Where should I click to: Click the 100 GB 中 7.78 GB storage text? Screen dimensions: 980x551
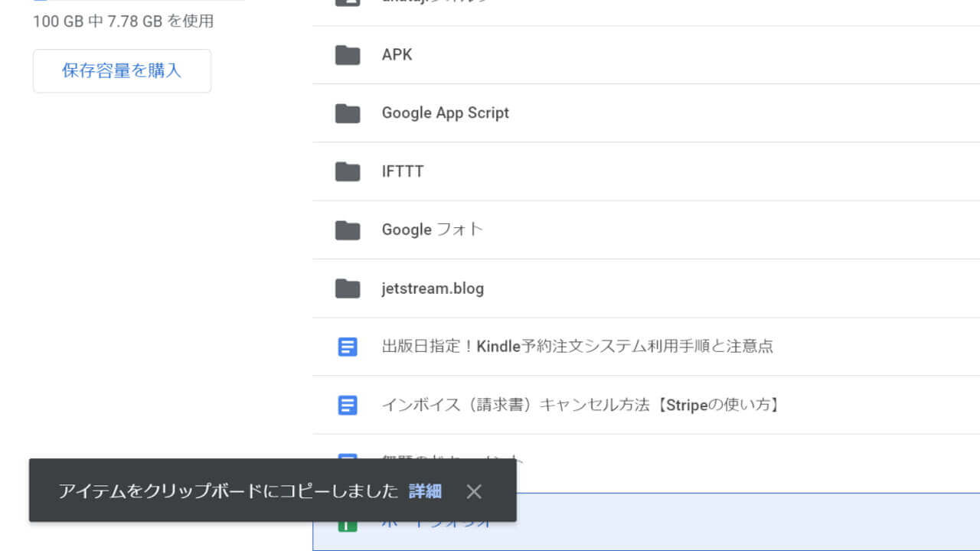[123, 21]
